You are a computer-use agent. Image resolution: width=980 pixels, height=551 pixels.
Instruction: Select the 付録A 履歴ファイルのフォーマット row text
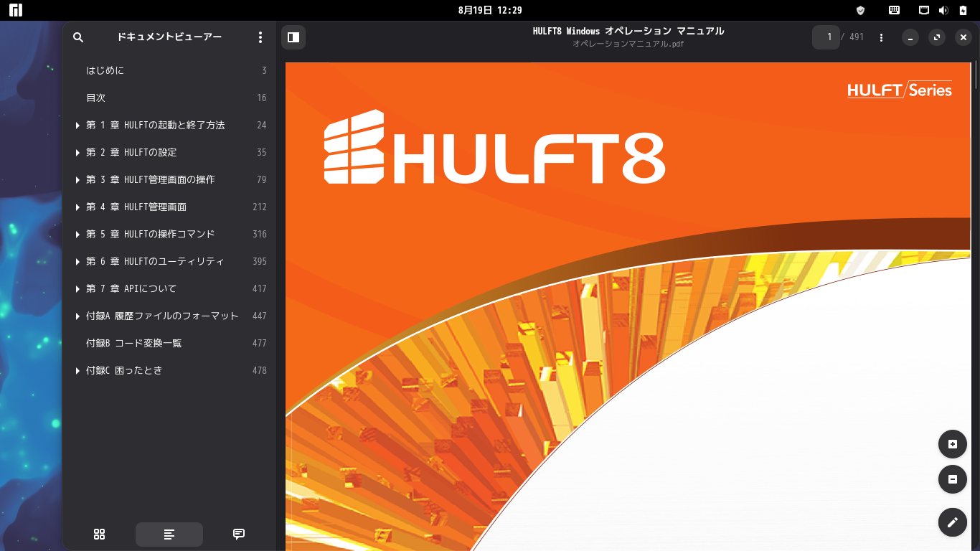click(x=162, y=316)
